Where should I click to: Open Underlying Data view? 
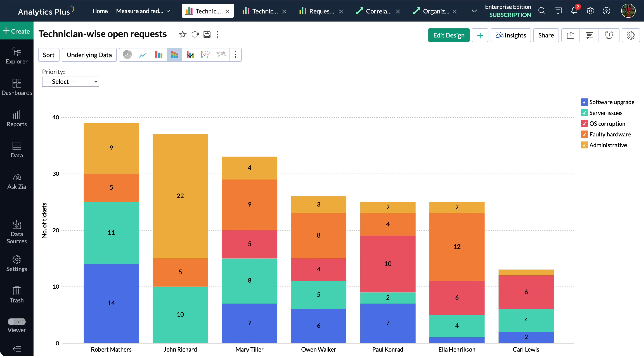pyautogui.click(x=89, y=55)
